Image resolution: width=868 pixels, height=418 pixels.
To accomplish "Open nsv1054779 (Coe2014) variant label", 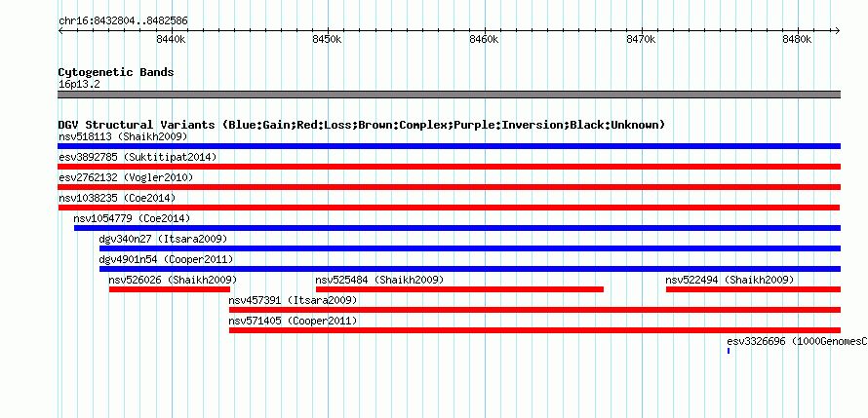I will click(x=132, y=218).
